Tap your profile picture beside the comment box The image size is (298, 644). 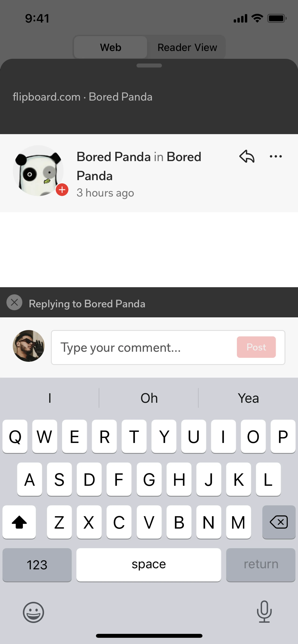29,346
